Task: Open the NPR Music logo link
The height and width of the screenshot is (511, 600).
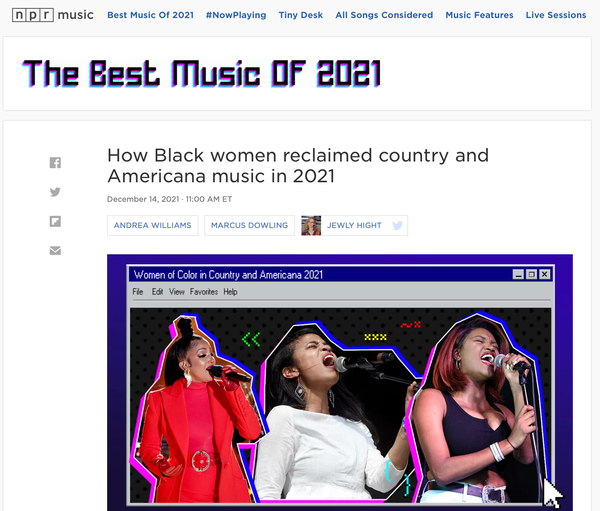Action: click(53, 15)
